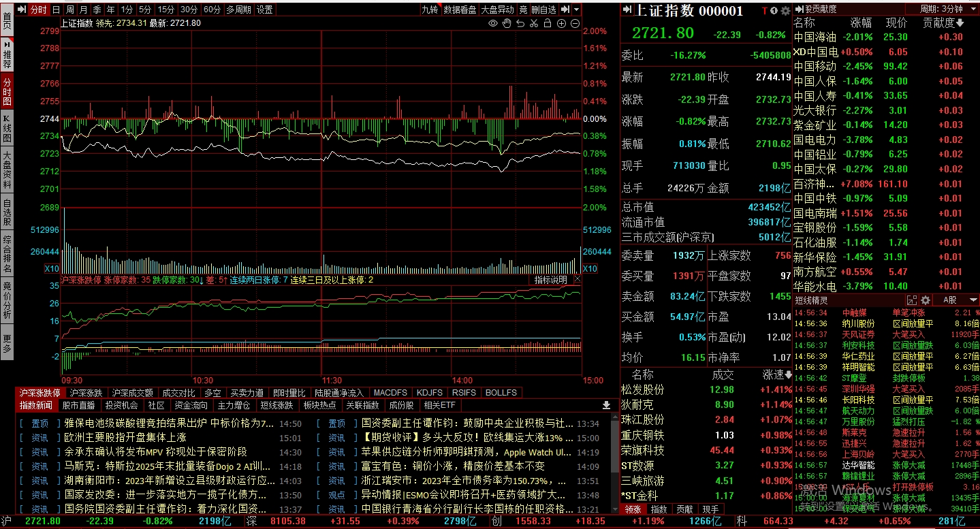The width and height of the screenshot is (980, 529).
Task: Toggle the lock icon above chart
Action: (548, 23)
